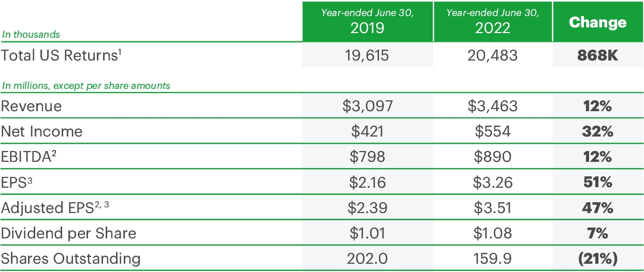
Task: Select the Net Income row label
Action: [x=42, y=131]
